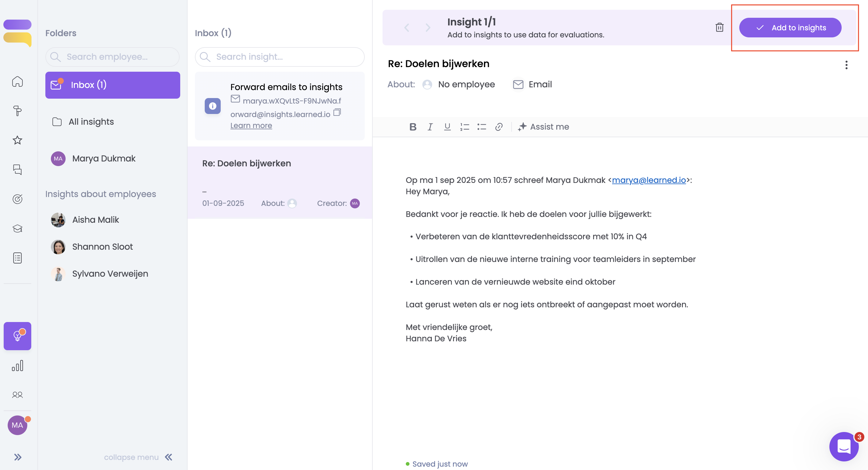Click the trash icon to delete insight
This screenshot has width=868, height=470.
[x=719, y=27]
